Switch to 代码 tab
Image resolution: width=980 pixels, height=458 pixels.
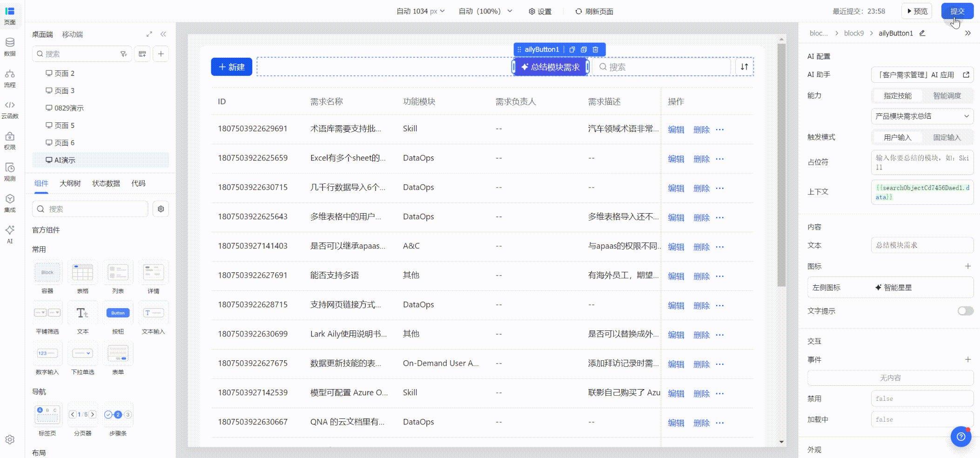click(138, 183)
